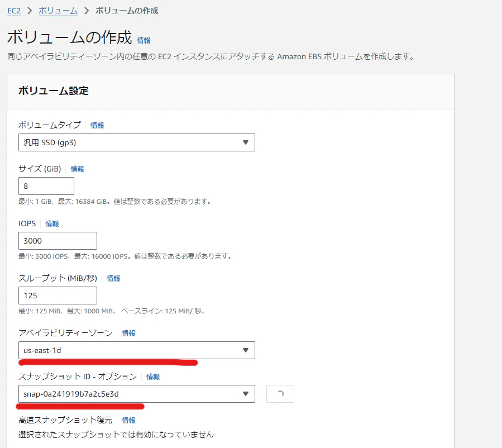Open 情報 next to the ボリュームの作成 heading

(x=144, y=40)
